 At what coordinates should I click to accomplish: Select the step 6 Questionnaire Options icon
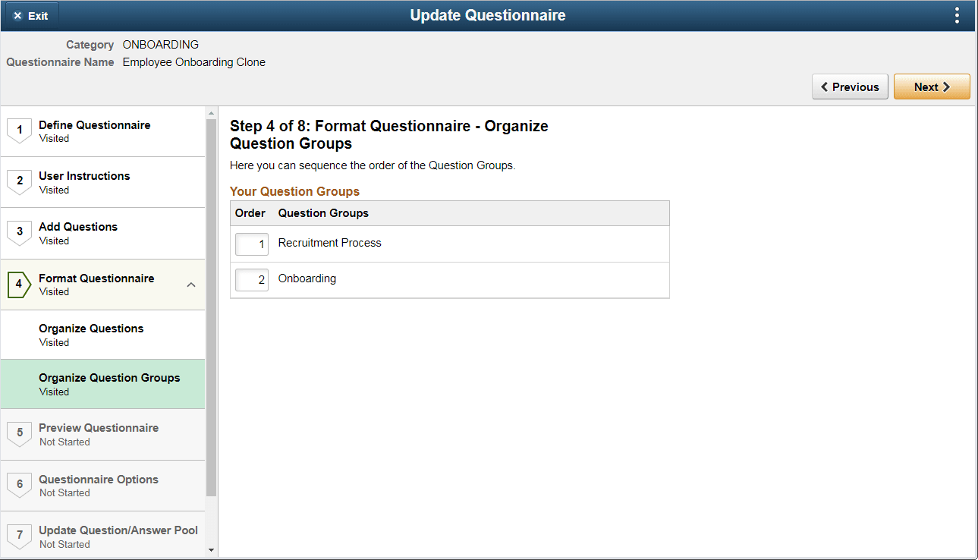click(19, 485)
